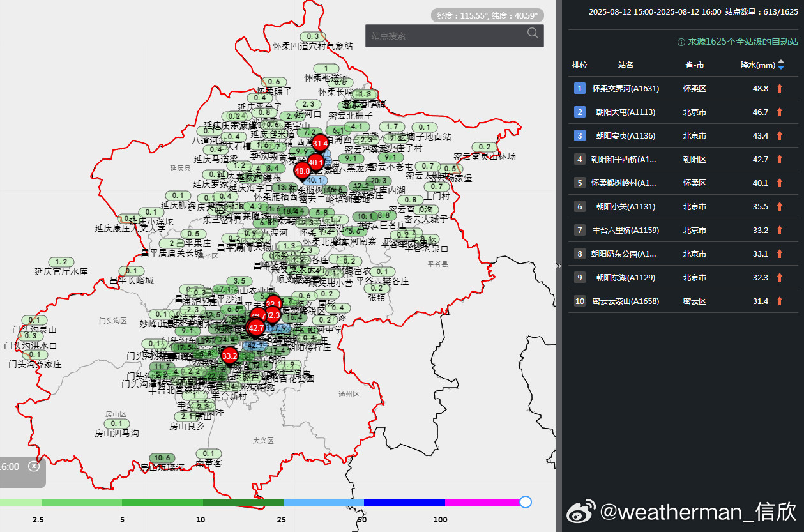
Task: Click the legend slider end handle
Action: [x=526, y=502]
